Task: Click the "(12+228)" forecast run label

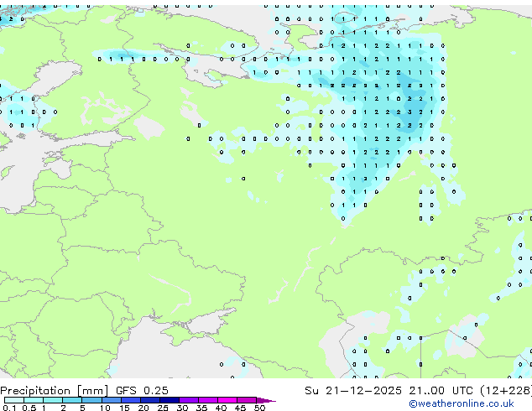Action: click(506, 391)
